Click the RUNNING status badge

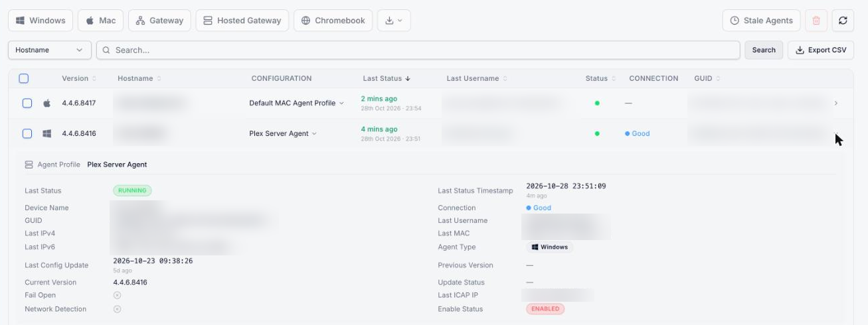(132, 190)
